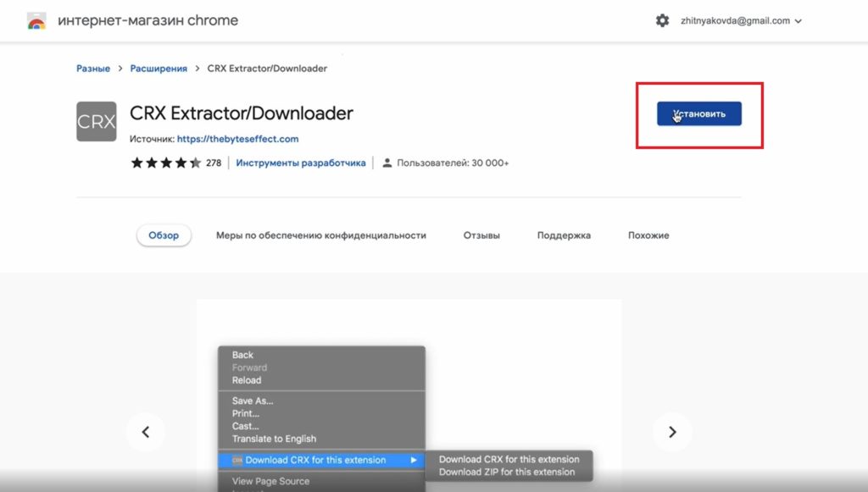Click the blue Установить button

[x=699, y=113]
